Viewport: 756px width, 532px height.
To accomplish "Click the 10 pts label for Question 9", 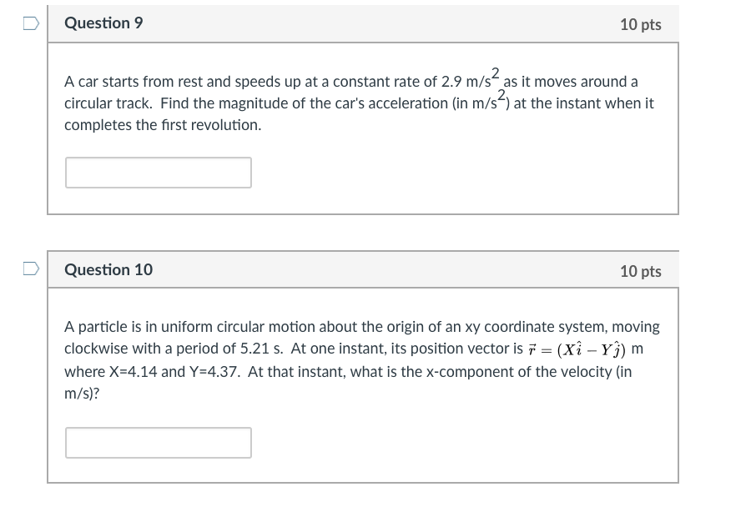I will pos(641,24).
